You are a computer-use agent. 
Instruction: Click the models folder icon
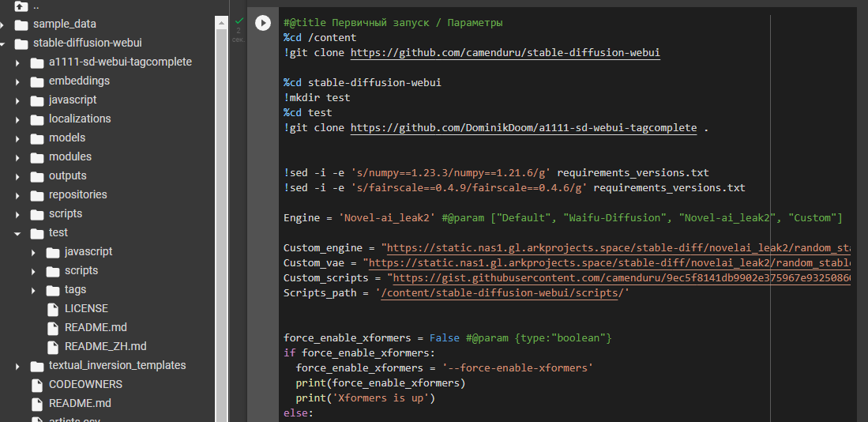tap(37, 138)
